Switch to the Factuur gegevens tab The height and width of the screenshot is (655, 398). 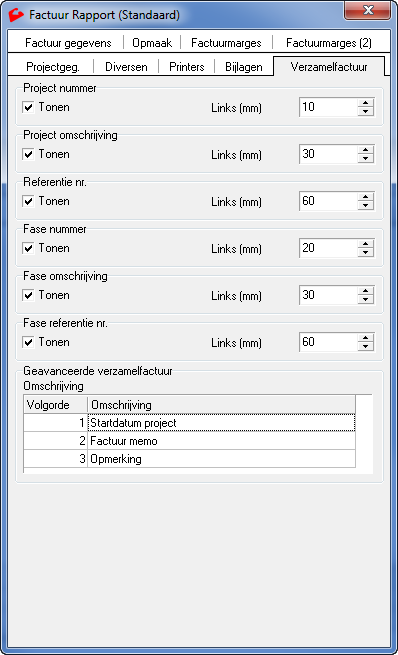tap(68, 43)
